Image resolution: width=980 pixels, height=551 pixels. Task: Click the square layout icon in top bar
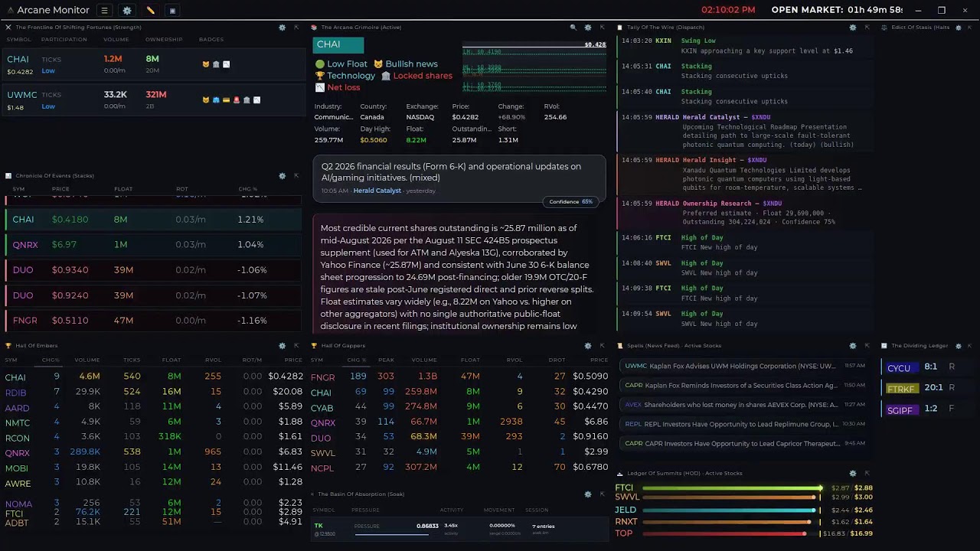(172, 11)
